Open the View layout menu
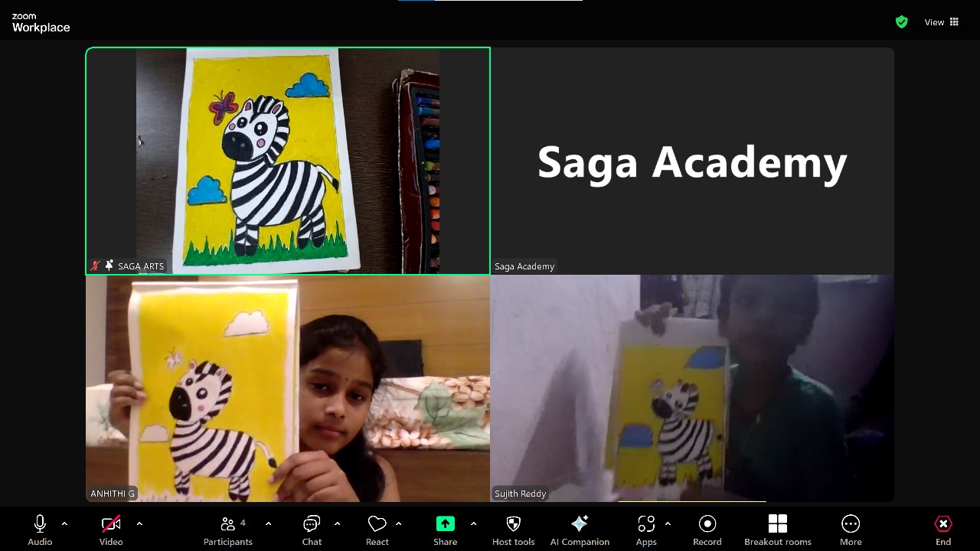The width and height of the screenshot is (980, 551). pos(942,22)
